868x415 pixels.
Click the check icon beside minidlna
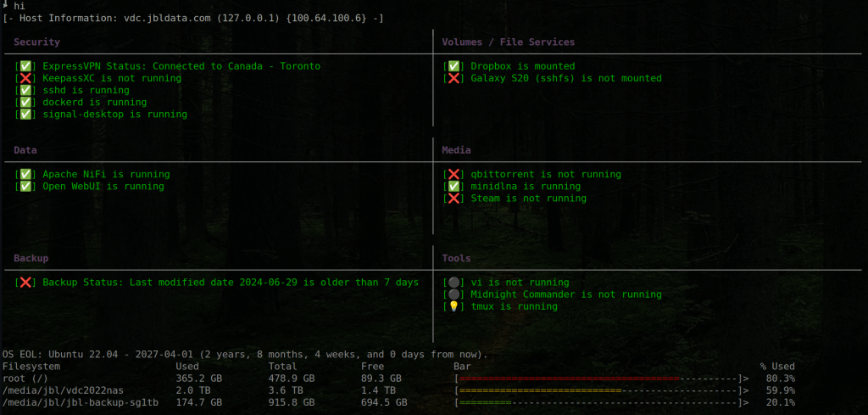(x=453, y=186)
